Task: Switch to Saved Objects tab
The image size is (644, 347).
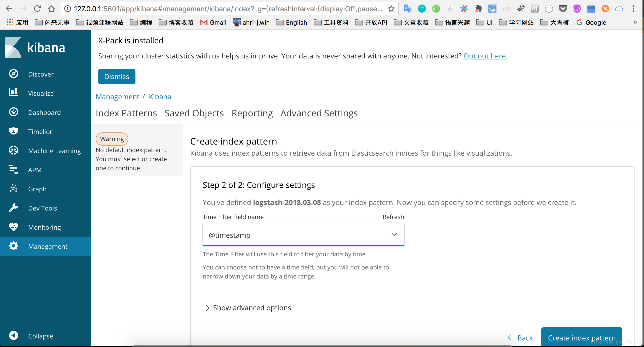Action: pos(194,113)
